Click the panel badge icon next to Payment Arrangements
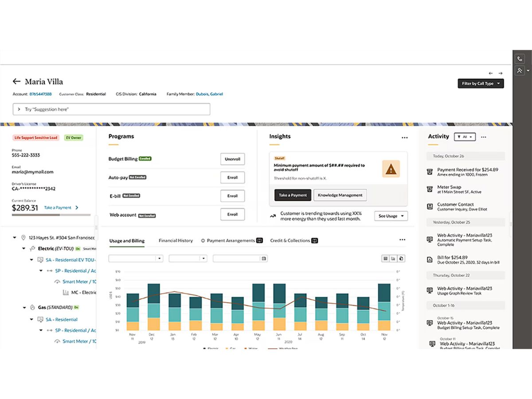Image resolution: width=532 pixels, height=399 pixels. [x=260, y=241]
